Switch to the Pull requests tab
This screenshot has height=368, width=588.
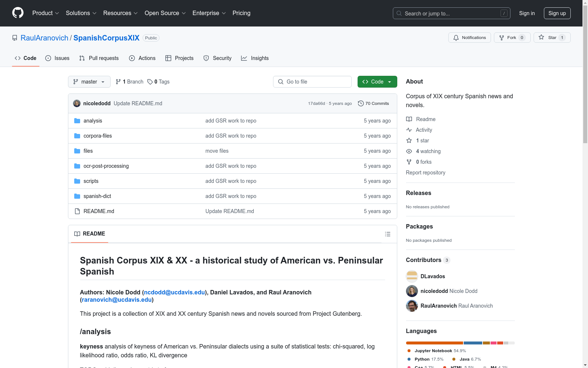[99, 58]
